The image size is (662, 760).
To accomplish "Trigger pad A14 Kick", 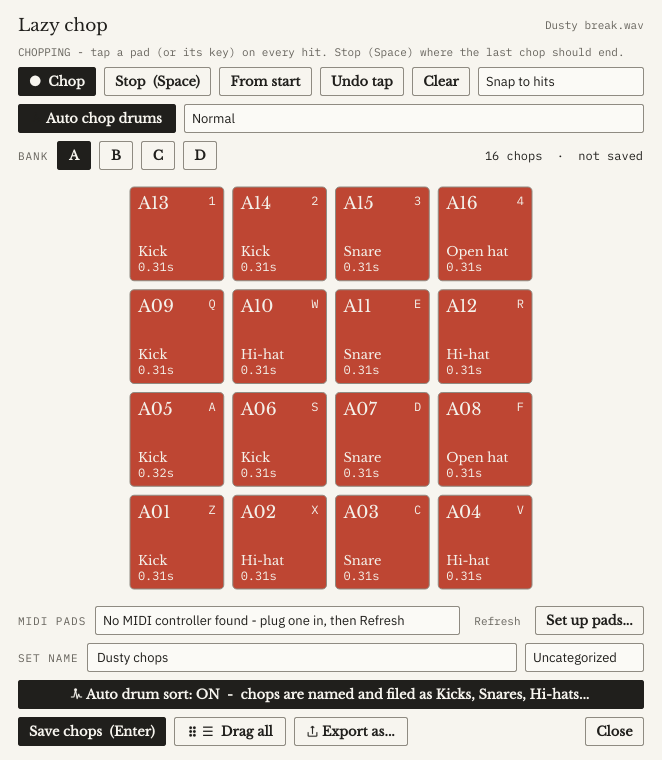I will point(280,234).
